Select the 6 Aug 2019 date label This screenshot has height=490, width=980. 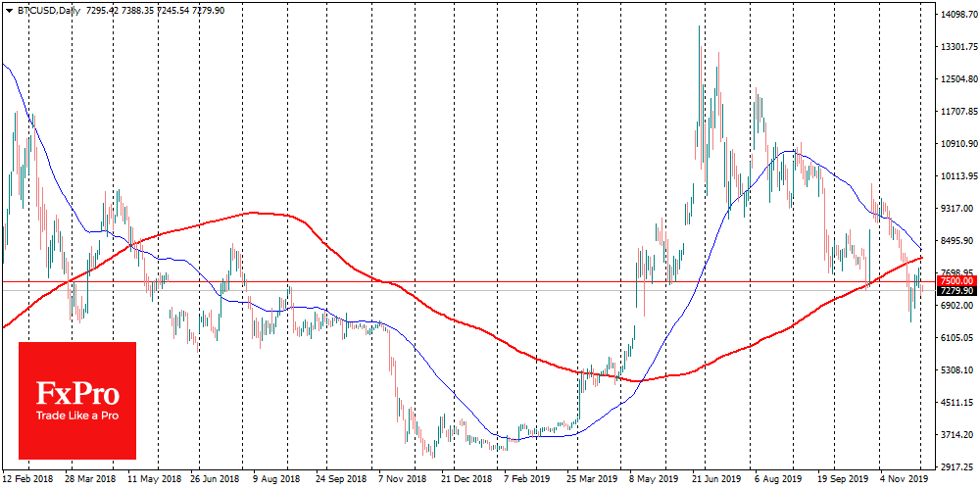[x=776, y=481]
